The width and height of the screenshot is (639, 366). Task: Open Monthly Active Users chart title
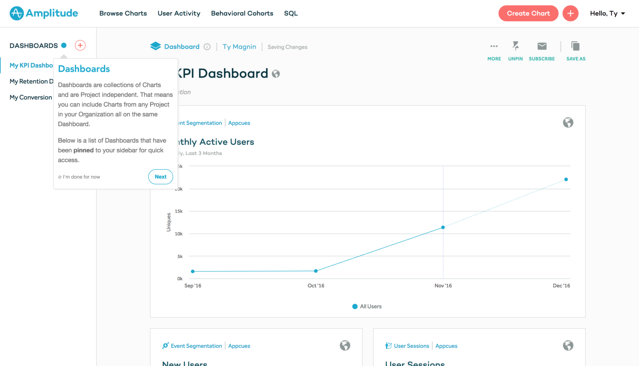[216, 142]
